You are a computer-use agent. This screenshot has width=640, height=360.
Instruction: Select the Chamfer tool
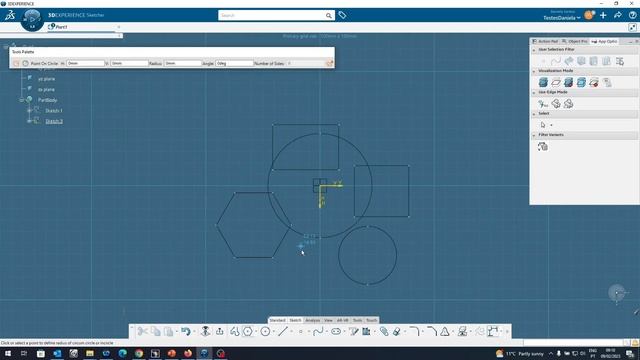click(x=432, y=331)
